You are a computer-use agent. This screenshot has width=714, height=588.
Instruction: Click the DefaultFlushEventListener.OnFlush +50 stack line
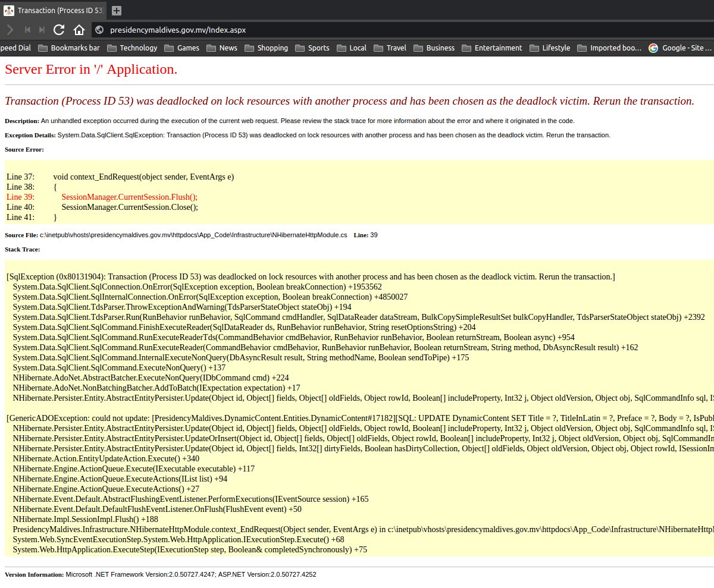(x=157, y=509)
